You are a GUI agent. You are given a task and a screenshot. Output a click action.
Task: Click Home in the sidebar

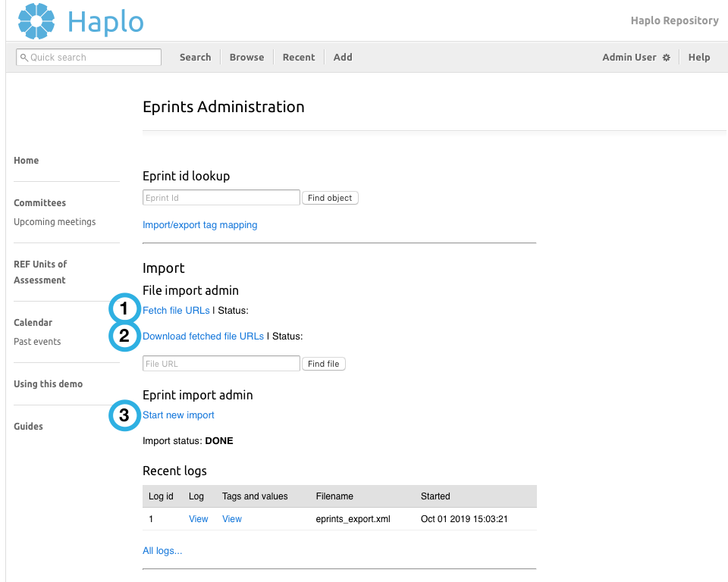(26, 160)
